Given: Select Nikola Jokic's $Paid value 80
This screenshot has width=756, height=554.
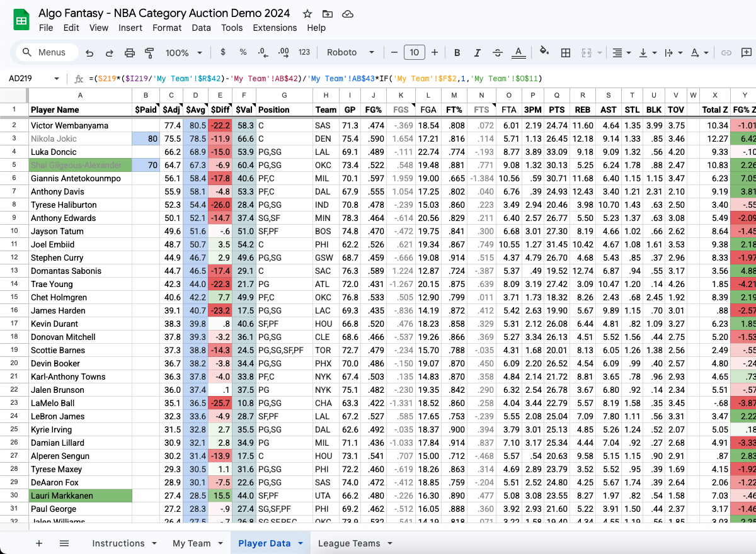Looking at the screenshot, I should (146, 138).
